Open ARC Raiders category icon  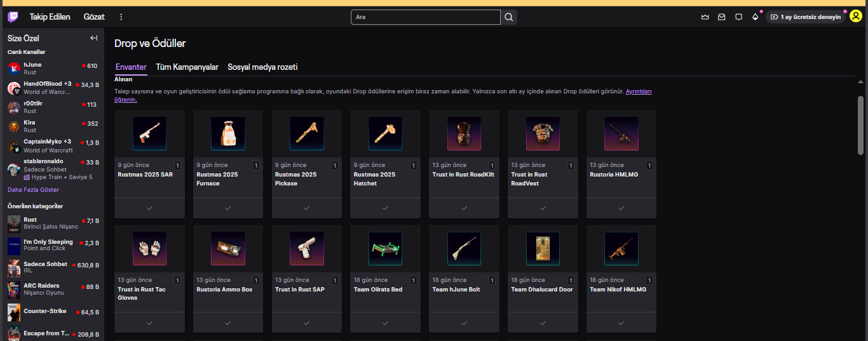click(x=14, y=290)
